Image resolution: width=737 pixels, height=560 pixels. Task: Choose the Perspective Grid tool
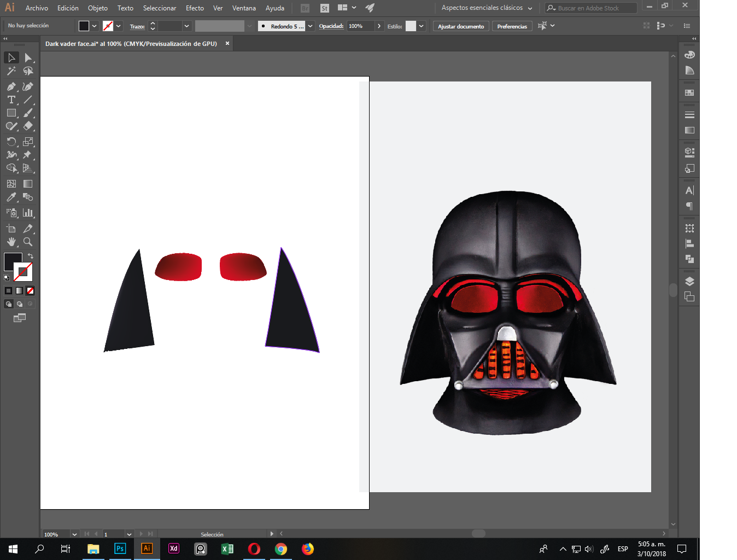(28, 168)
